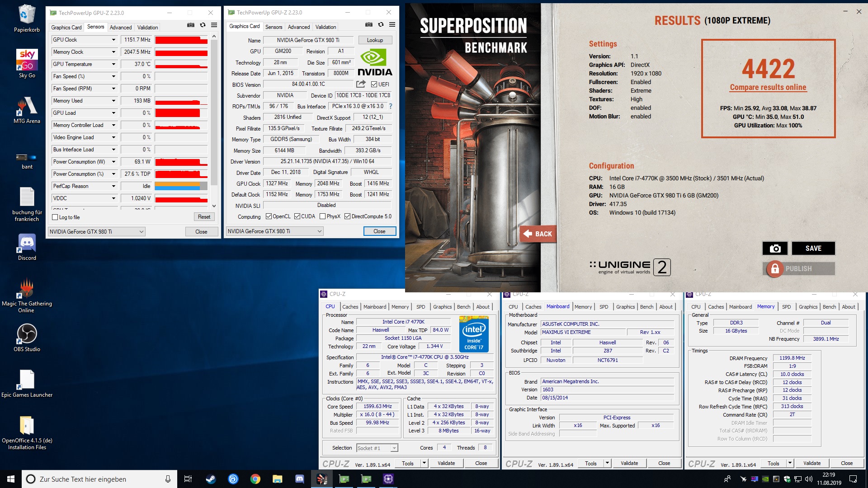
Task: Open File Explorer from the taskbar
Action: (x=278, y=479)
